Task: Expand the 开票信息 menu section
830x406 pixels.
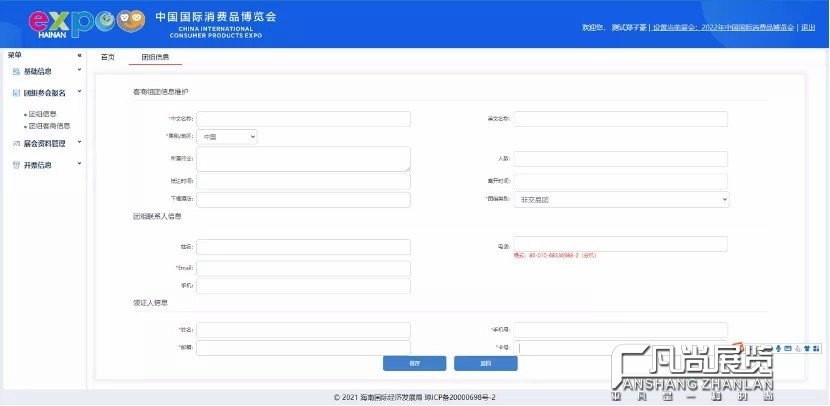Action: 79,165
